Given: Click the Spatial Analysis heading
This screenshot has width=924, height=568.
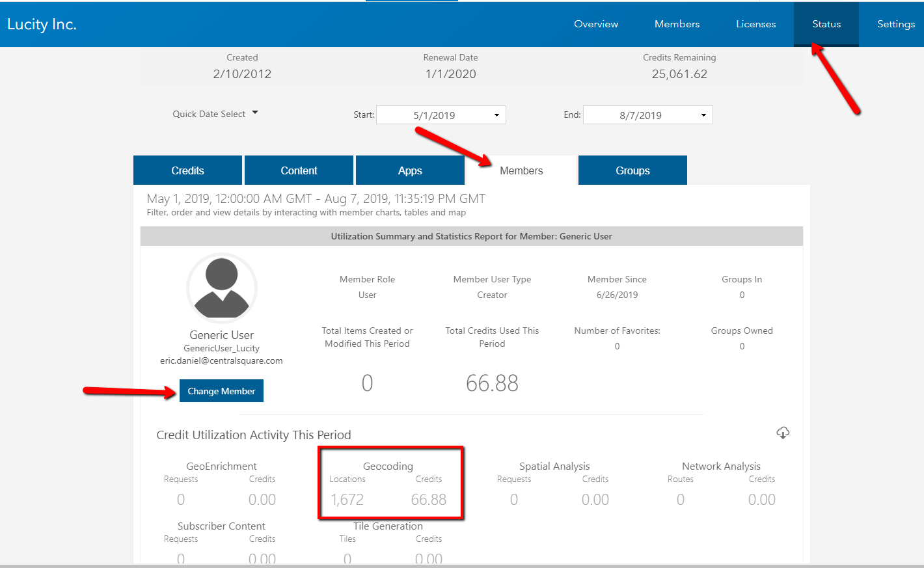Looking at the screenshot, I should (x=554, y=466).
